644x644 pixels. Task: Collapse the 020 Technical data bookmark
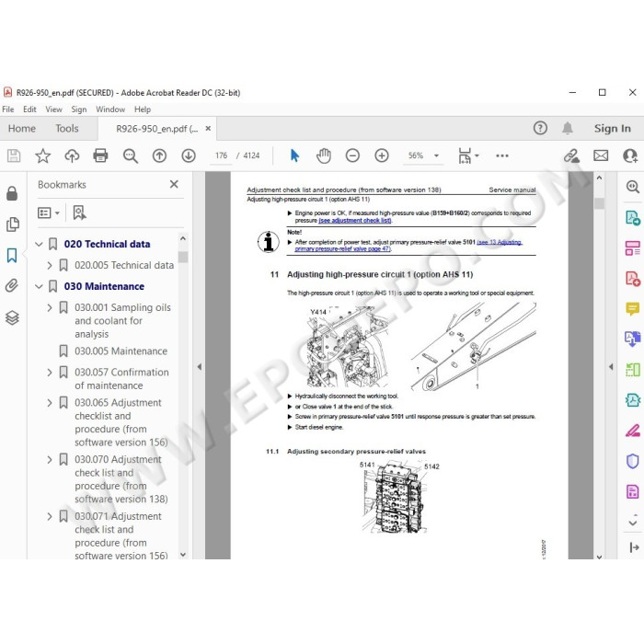(x=39, y=244)
